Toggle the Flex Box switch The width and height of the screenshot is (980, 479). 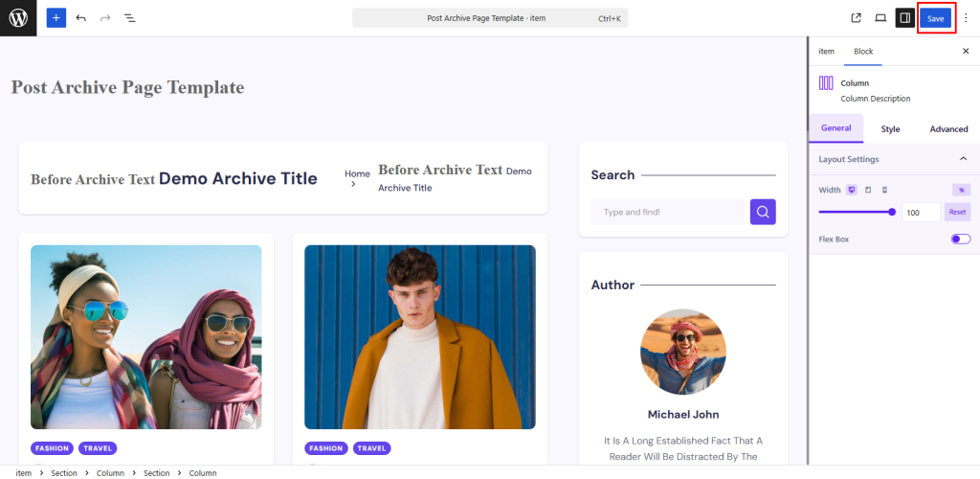pyautogui.click(x=961, y=239)
